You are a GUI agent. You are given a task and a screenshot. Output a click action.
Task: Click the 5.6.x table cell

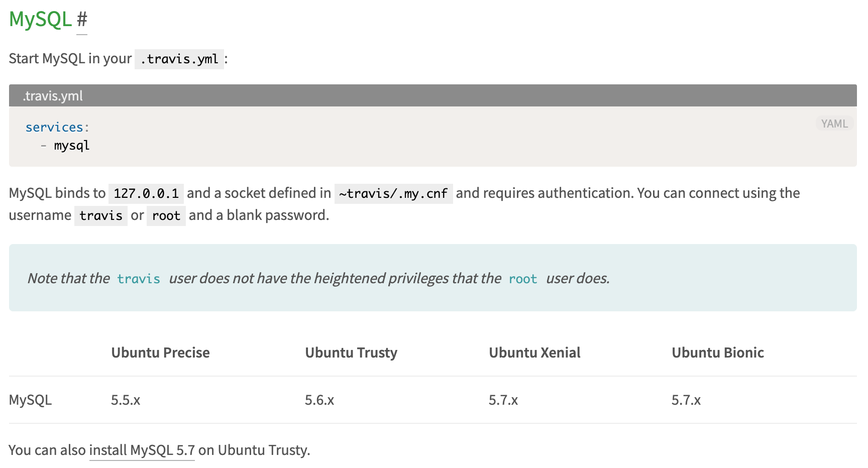point(319,400)
